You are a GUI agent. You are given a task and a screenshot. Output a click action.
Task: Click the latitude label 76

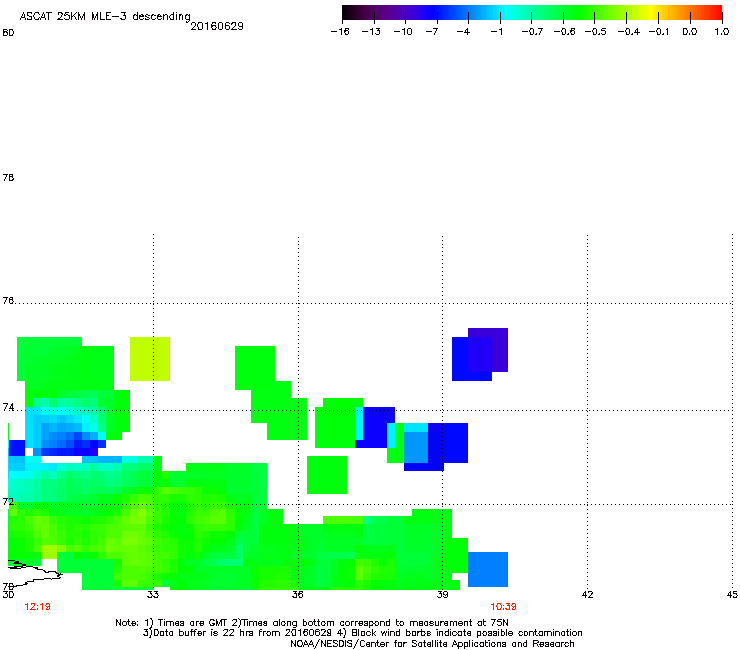(8, 301)
